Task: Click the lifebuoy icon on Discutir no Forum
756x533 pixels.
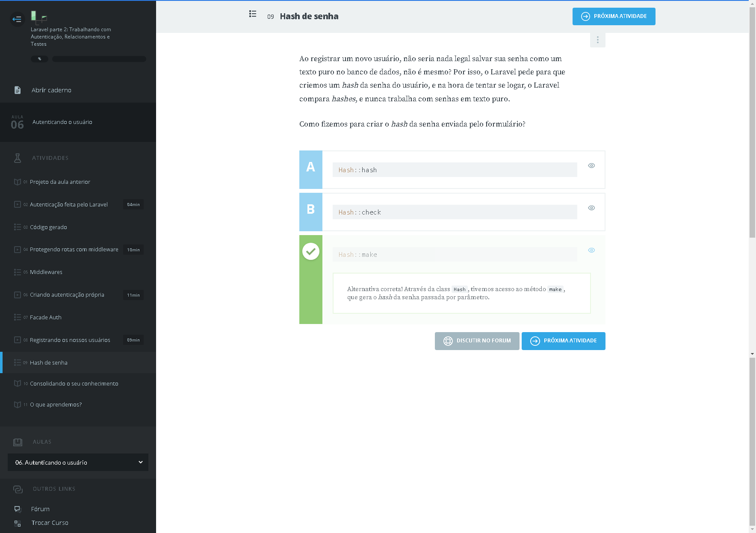Action: click(448, 341)
